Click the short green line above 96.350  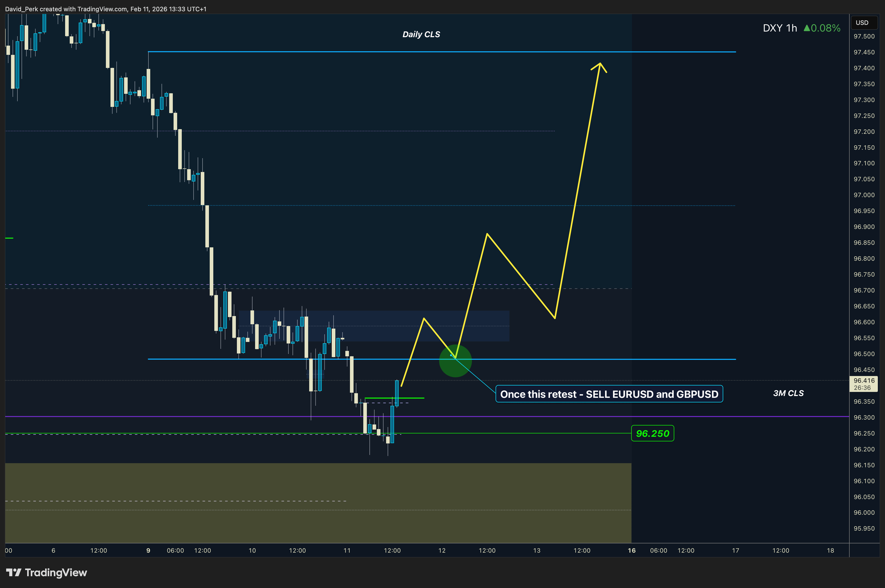(x=411, y=398)
